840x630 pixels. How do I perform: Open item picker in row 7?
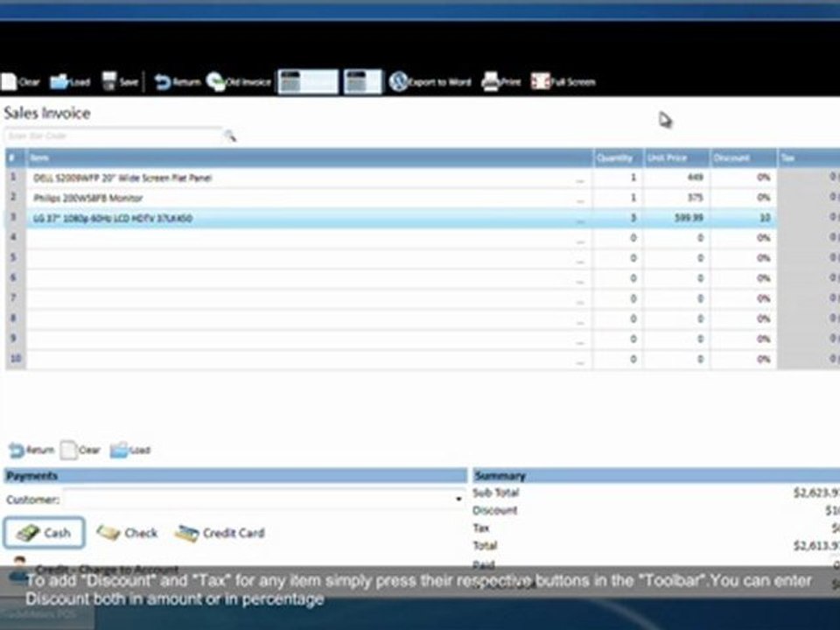580,301
